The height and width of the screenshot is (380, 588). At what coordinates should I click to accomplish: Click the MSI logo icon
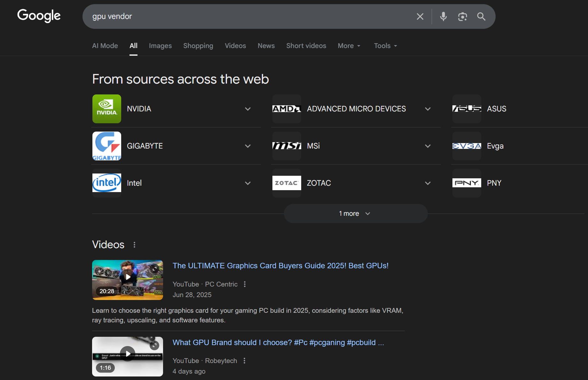click(x=287, y=146)
